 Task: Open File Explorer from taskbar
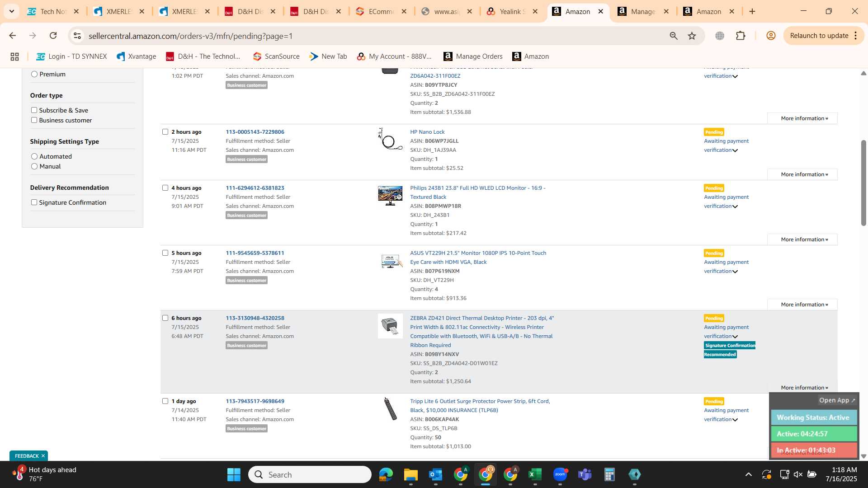[410, 474]
